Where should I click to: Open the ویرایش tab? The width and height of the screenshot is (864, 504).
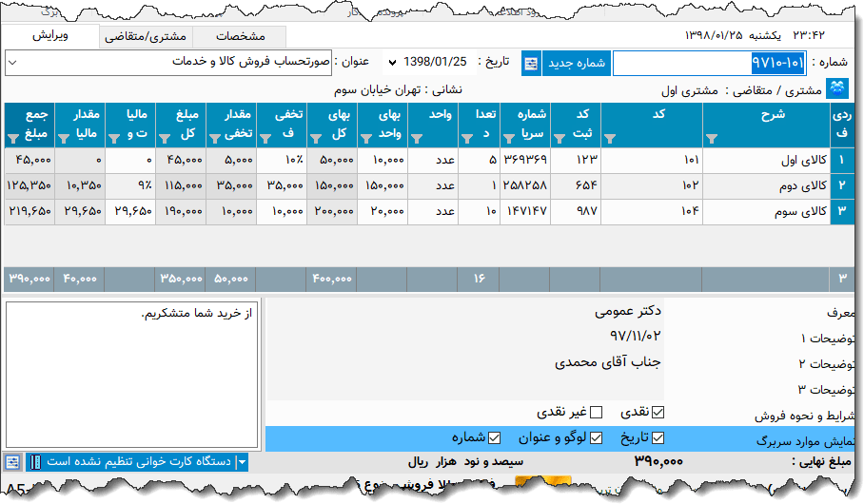pos(50,36)
